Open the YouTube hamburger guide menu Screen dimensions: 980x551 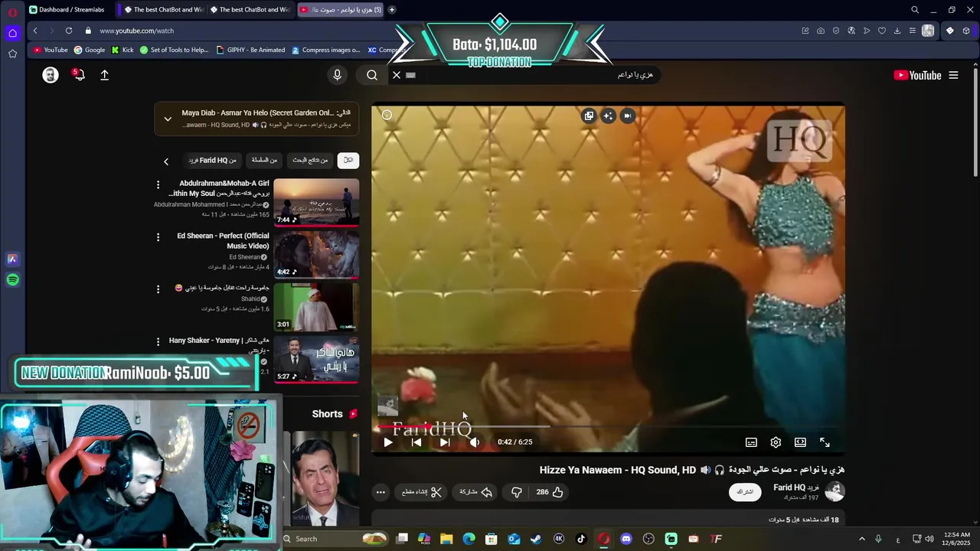click(x=953, y=75)
